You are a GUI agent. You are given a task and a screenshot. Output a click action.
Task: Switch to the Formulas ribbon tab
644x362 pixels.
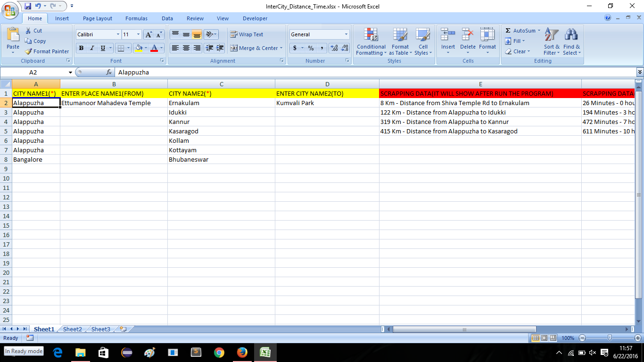tap(136, 18)
